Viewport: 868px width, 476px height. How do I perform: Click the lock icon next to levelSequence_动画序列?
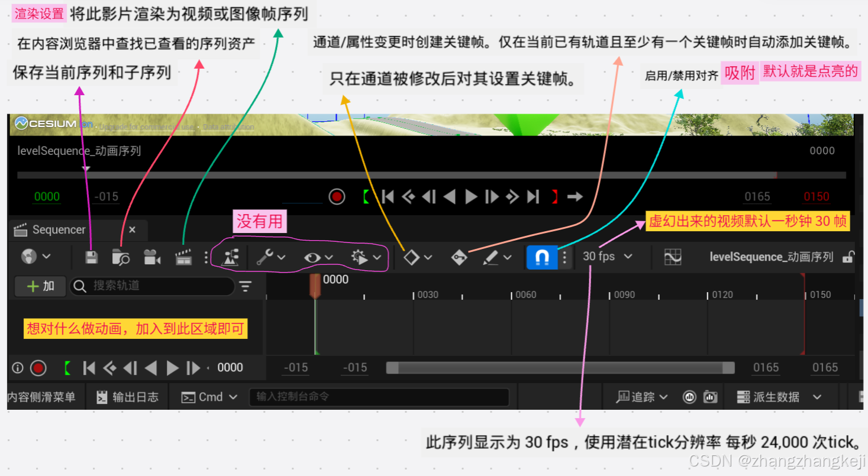[x=850, y=257]
